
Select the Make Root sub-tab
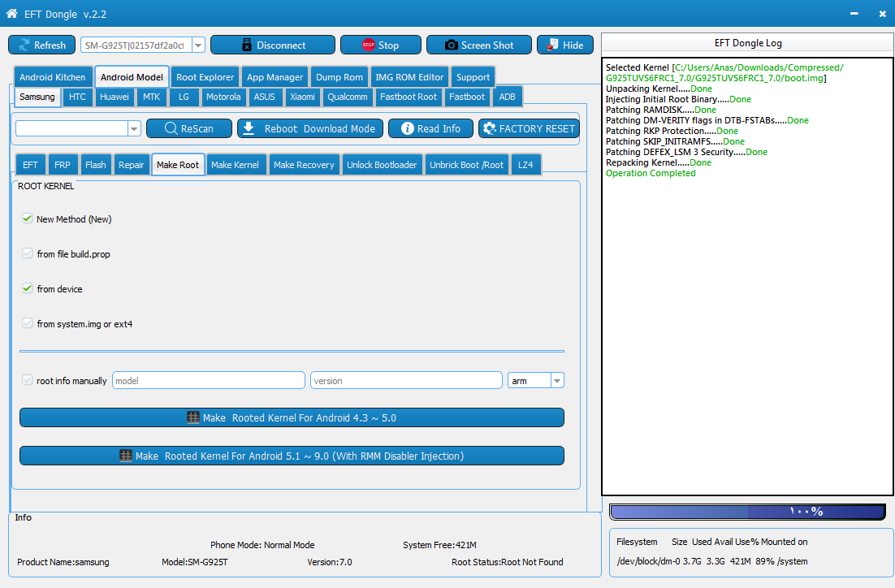pos(178,164)
